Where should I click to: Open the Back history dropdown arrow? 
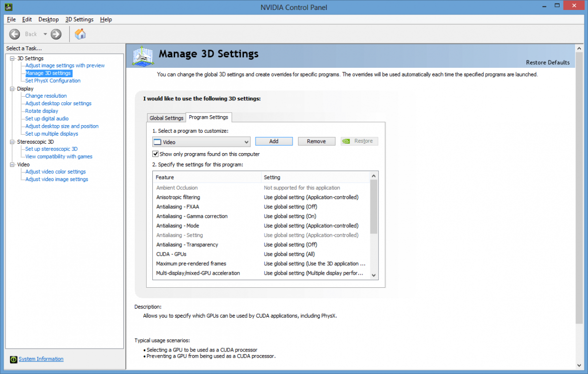tap(45, 34)
